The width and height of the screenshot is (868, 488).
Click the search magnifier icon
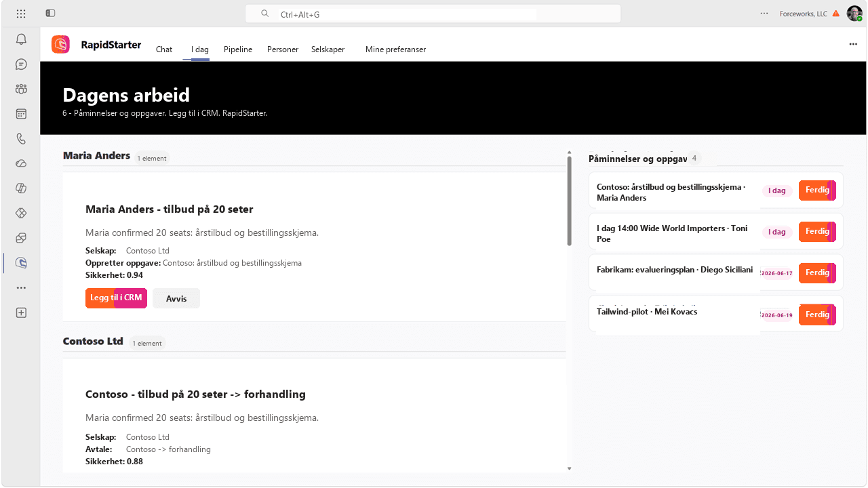(x=265, y=14)
